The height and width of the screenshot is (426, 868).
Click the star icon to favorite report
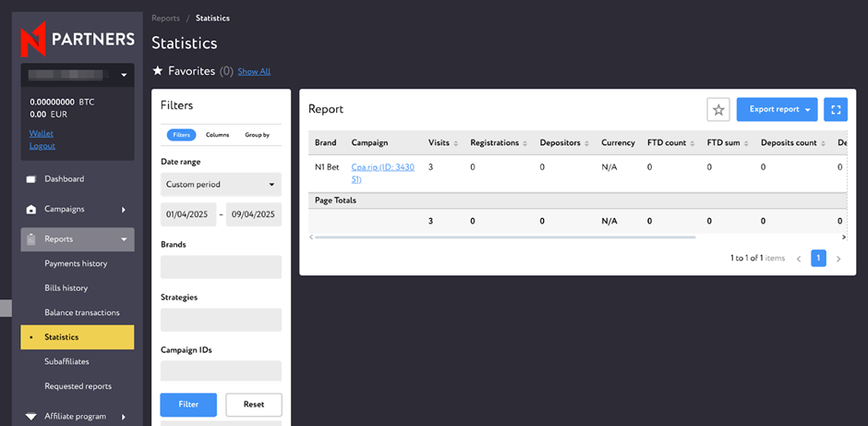(x=718, y=109)
